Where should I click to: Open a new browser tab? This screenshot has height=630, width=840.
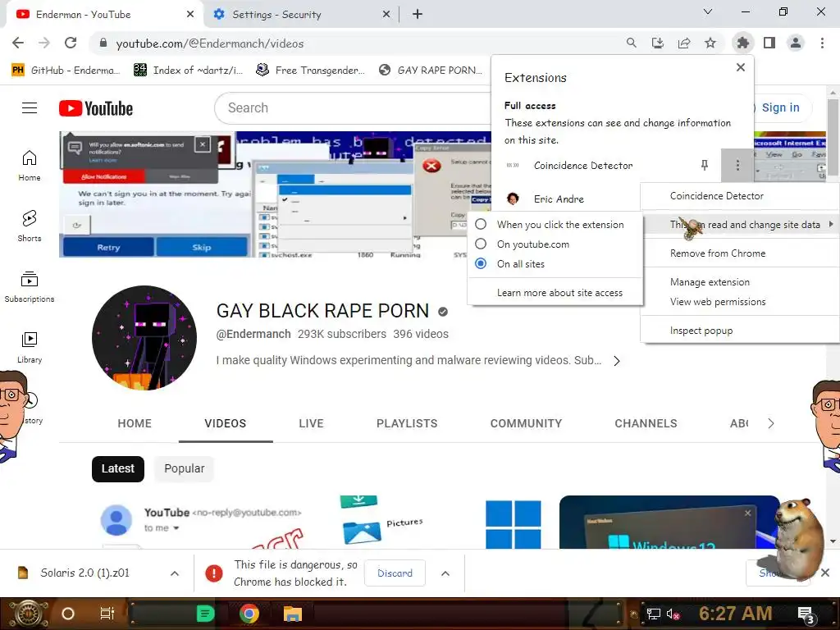pos(418,15)
